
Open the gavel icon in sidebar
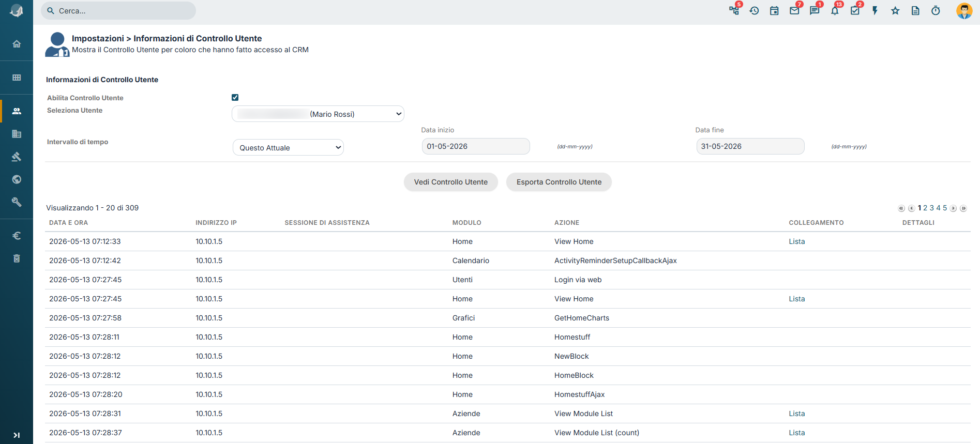(x=17, y=157)
